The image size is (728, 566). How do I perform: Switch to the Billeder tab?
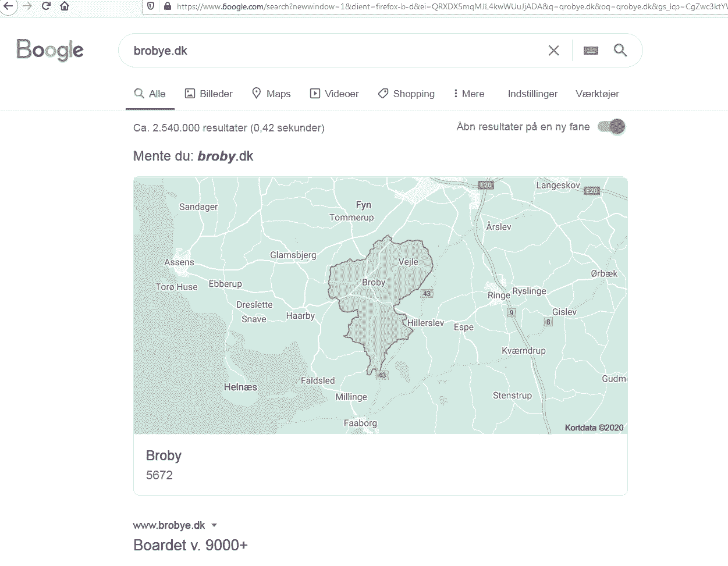point(208,94)
